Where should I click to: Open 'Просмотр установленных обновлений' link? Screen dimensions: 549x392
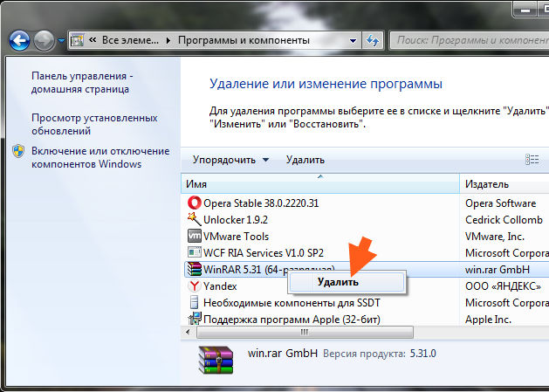[x=94, y=124]
